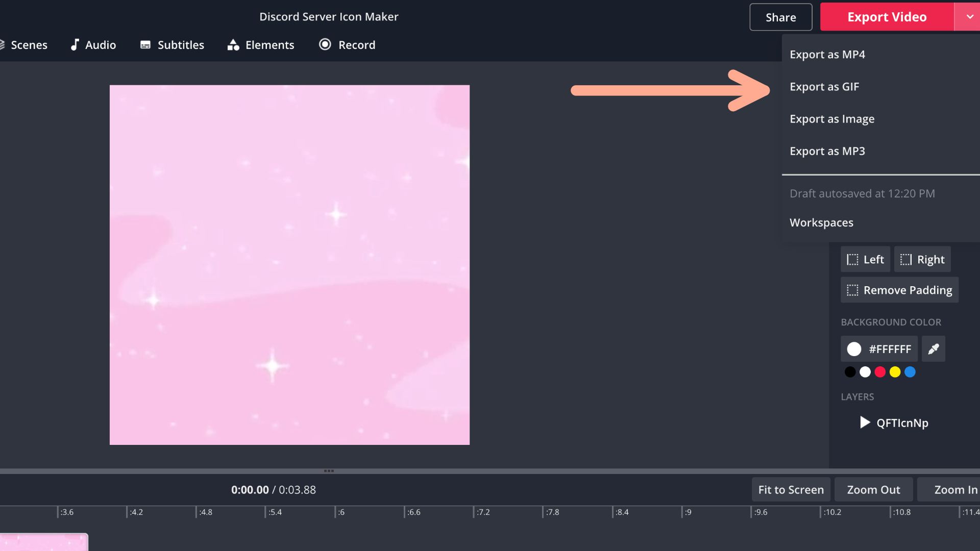Click the Record circle icon

[x=325, y=44]
